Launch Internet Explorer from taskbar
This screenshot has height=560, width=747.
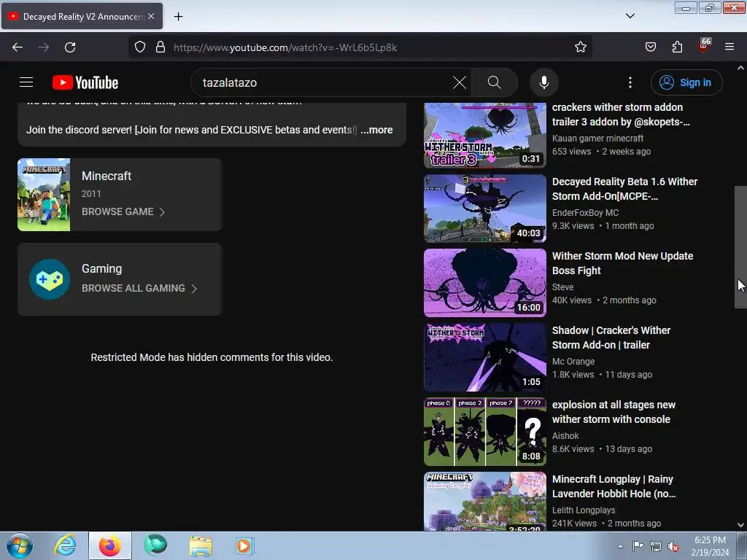click(x=65, y=545)
